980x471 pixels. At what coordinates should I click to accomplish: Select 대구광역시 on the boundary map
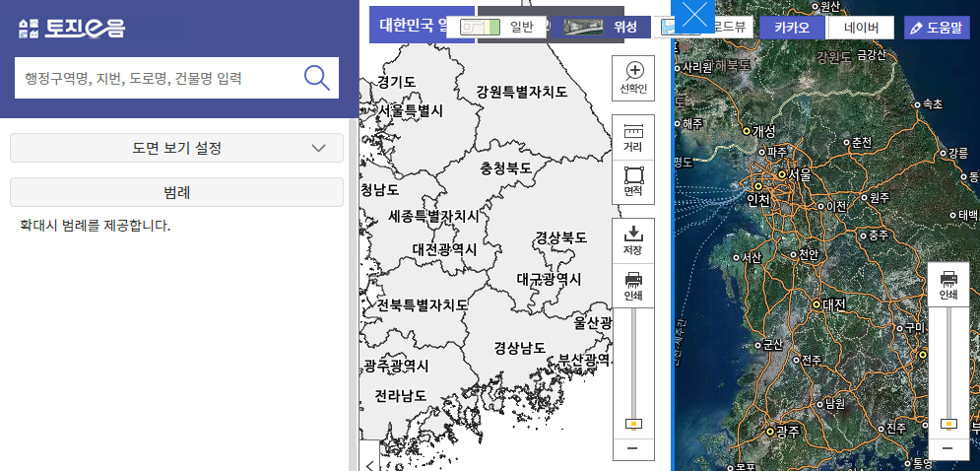pyautogui.click(x=549, y=278)
